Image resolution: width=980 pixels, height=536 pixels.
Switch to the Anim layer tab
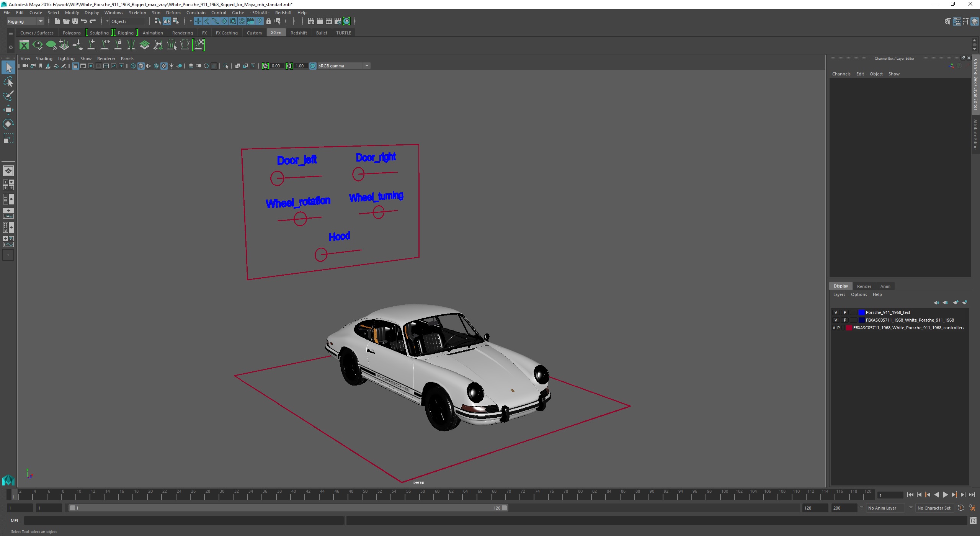[x=885, y=286]
